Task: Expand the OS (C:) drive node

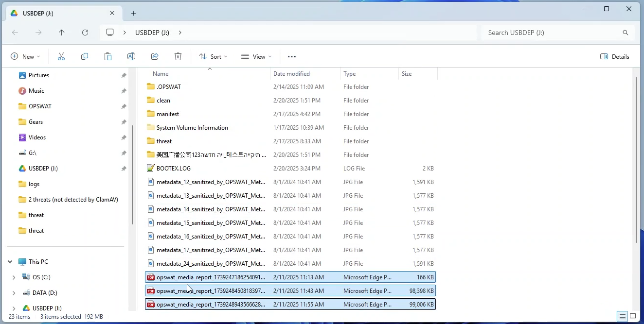Action: pyautogui.click(x=14, y=277)
